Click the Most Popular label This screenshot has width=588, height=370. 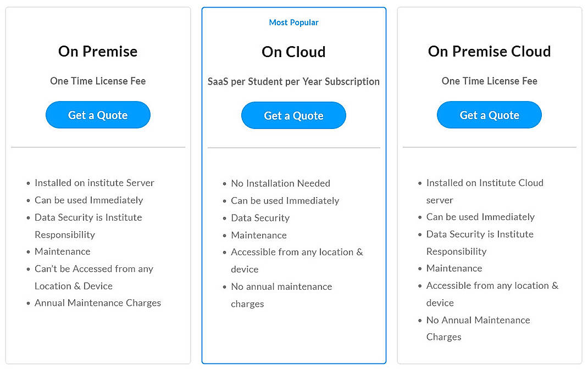tap(293, 22)
